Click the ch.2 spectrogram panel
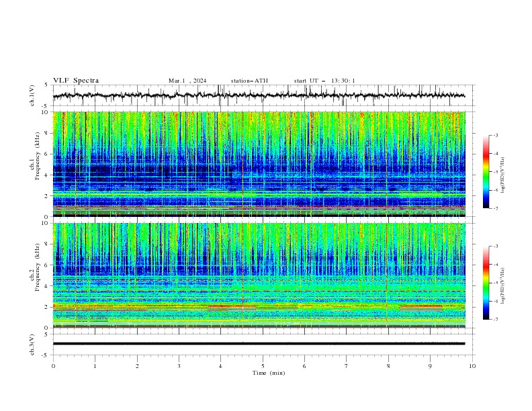Screen dimensions: 532x411 click(x=259, y=275)
